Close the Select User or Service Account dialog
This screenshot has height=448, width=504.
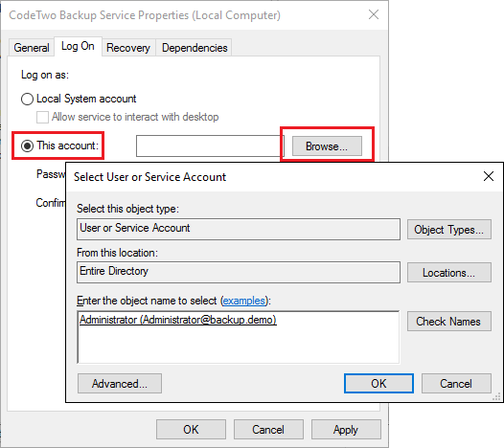click(x=489, y=176)
